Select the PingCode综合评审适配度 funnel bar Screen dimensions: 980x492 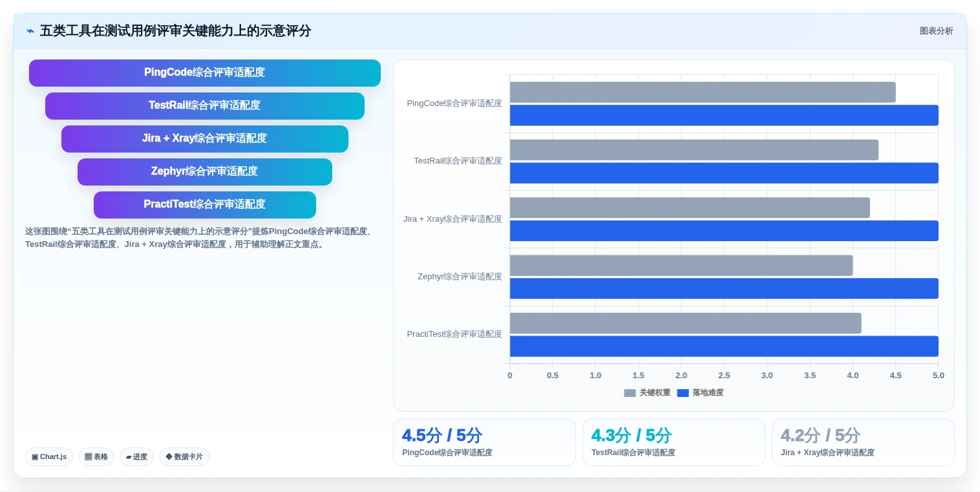205,73
